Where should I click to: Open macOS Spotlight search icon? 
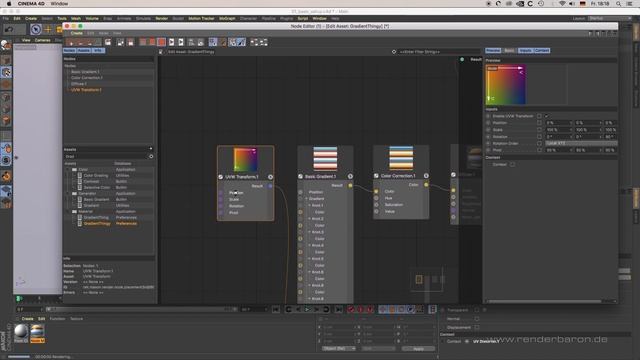click(x=619, y=4)
